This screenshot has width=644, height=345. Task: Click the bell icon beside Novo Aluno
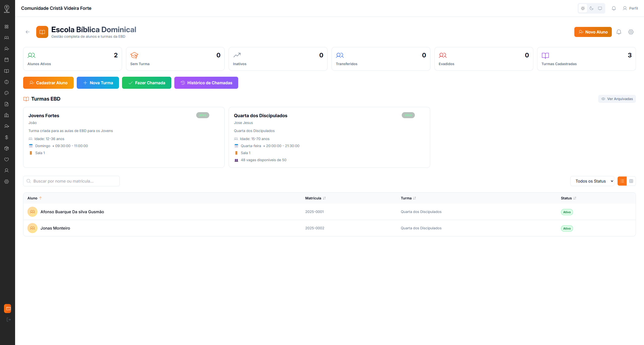tap(619, 32)
